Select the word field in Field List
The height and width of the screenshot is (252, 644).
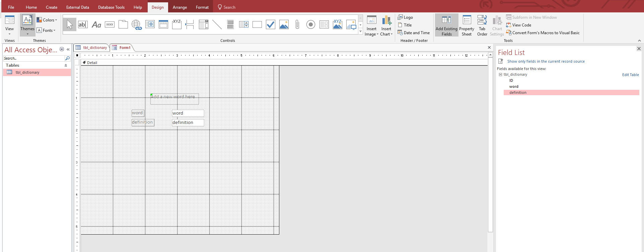pos(514,86)
